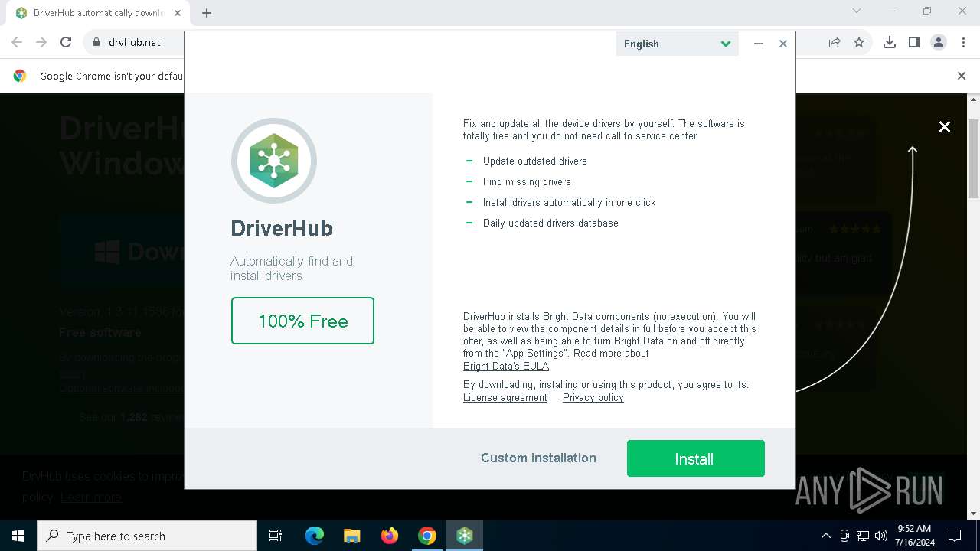This screenshot has height=551, width=980.
Task: Toggle Chrome side panel icon
Action: point(914,42)
